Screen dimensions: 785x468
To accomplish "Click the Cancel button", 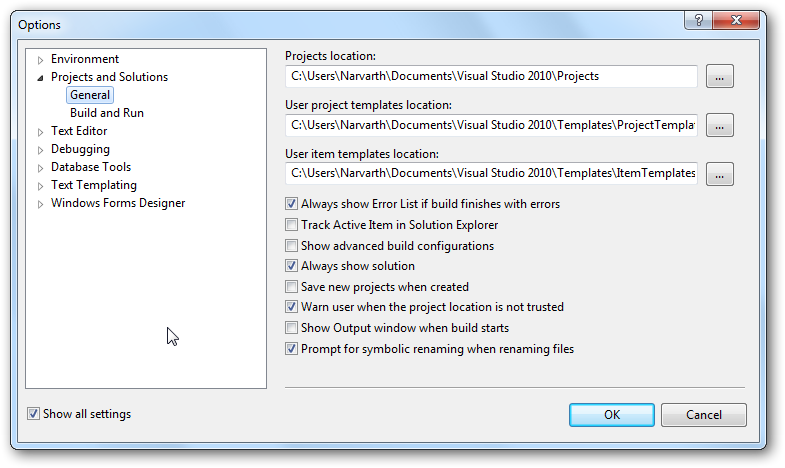I will pyautogui.click(x=704, y=415).
